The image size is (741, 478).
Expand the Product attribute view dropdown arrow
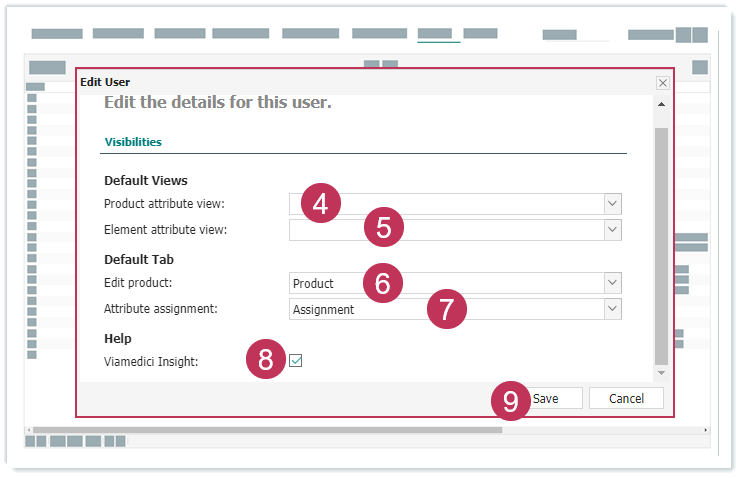click(x=612, y=204)
